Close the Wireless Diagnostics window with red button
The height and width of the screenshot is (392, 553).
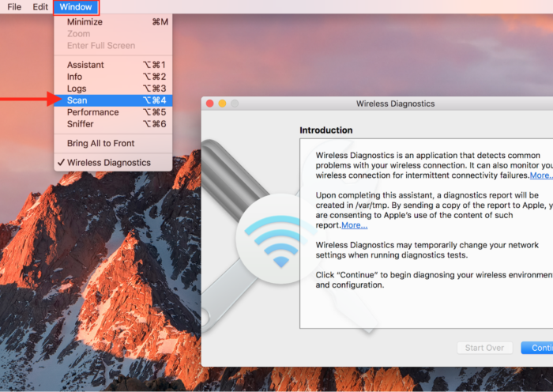point(210,104)
